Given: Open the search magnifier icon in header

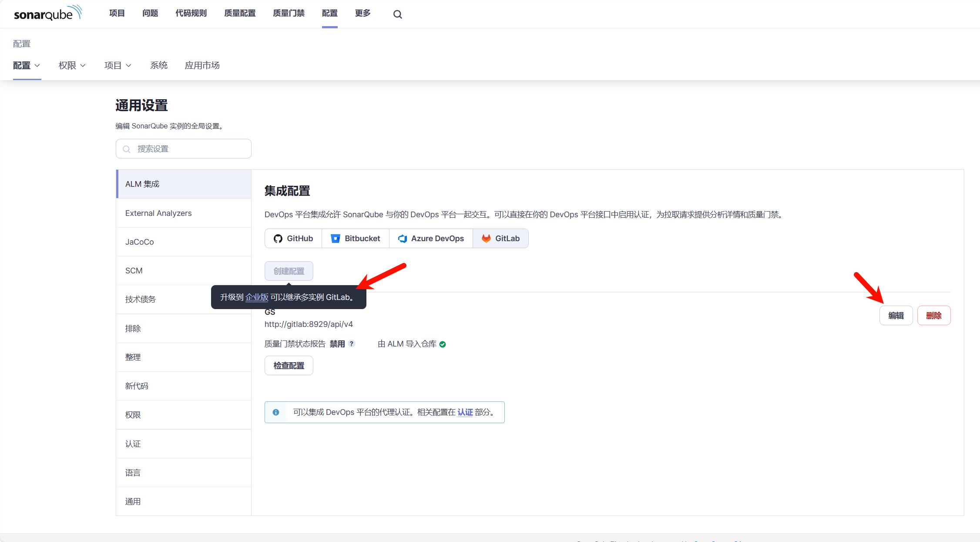Looking at the screenshot, I should coord(397,14).
